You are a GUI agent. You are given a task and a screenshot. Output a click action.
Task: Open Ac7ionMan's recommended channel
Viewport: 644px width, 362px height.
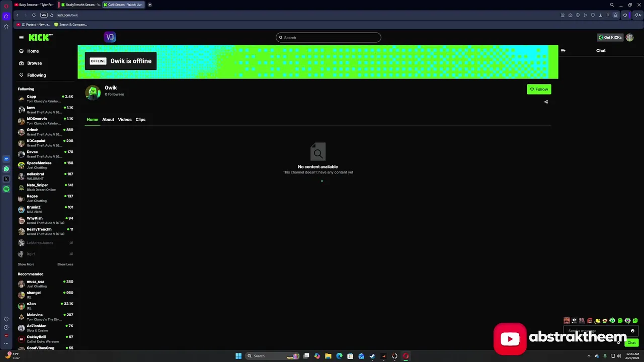point(45,328)
